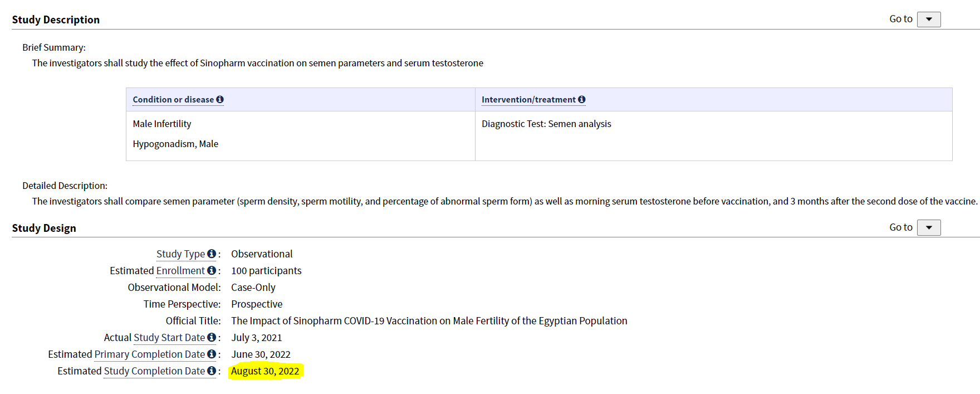Follow the Study Type glossary link

point(180,254)
